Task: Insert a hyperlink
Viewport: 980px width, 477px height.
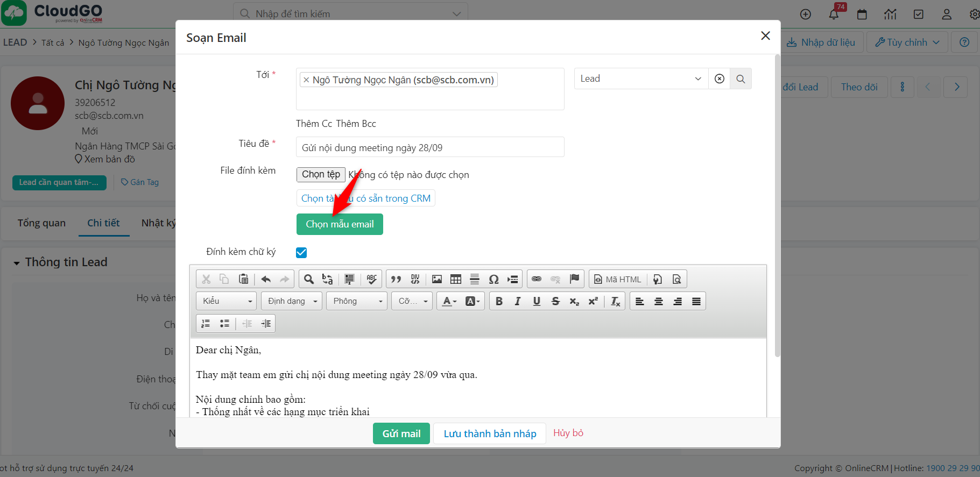Action: click(537, 279)
